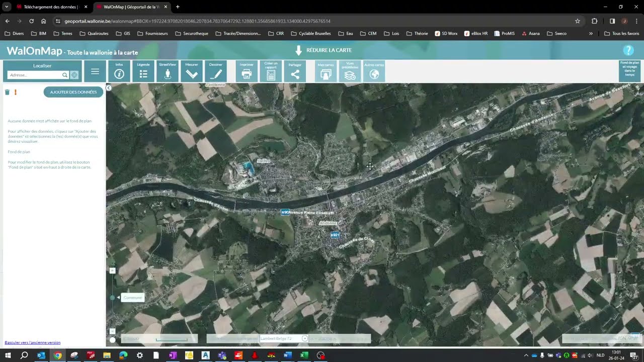The height and width of the screenshot is (362, 644).
Task: Click the Commune zoom slider handle
Action: coord(113,298)
